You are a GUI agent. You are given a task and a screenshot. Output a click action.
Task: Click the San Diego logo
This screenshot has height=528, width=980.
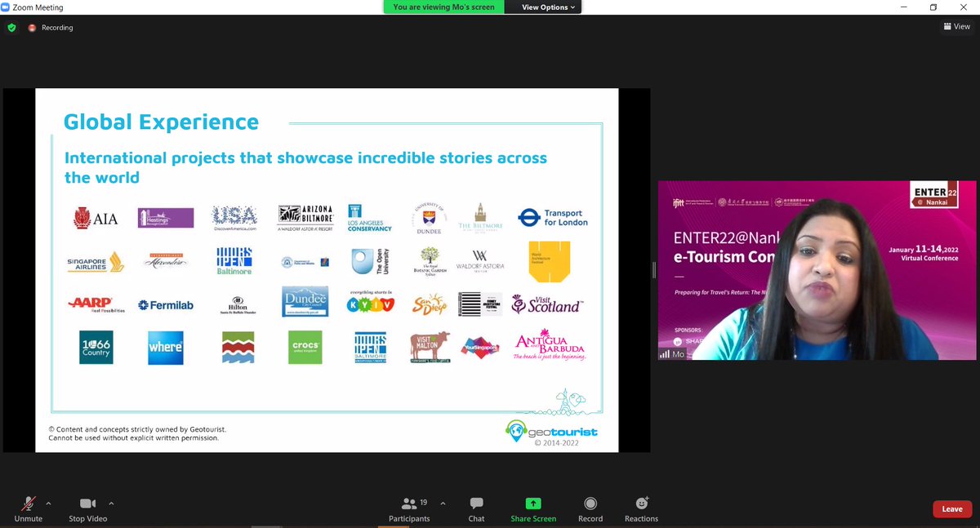tap(430, 304)
